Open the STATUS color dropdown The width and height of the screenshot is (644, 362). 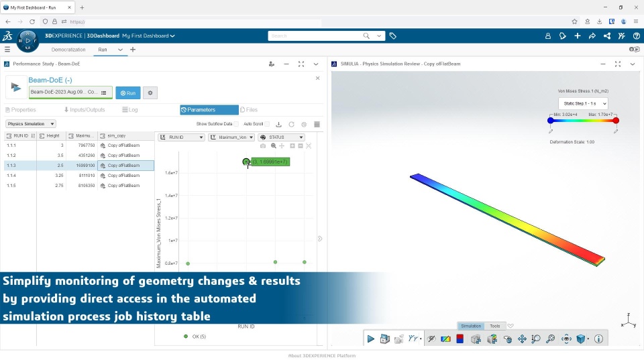pos(281,137)
